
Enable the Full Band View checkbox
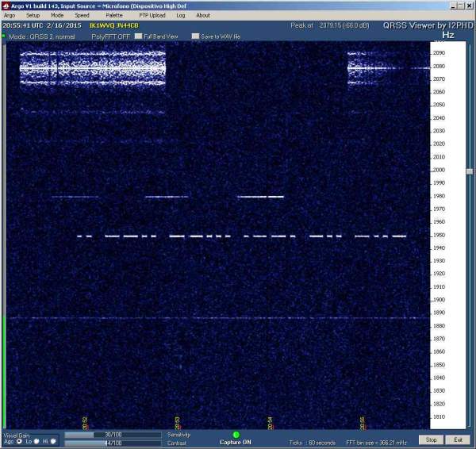tap(138, 36)
